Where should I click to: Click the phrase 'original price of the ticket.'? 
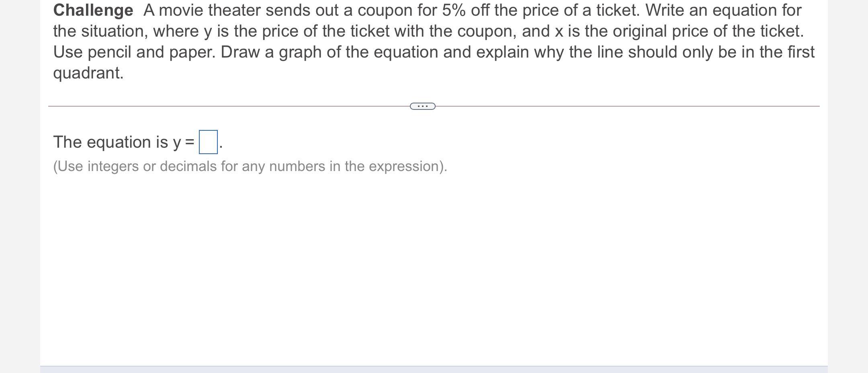tap(708, 31)
